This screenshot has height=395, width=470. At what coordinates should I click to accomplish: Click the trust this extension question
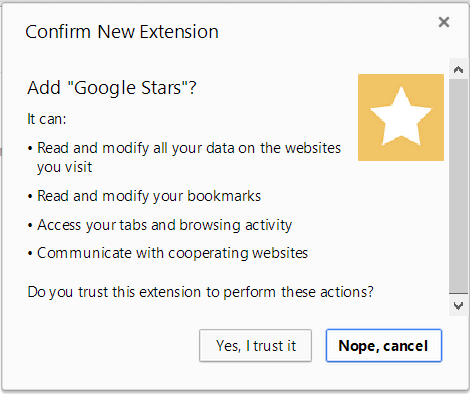click(200, 292)
